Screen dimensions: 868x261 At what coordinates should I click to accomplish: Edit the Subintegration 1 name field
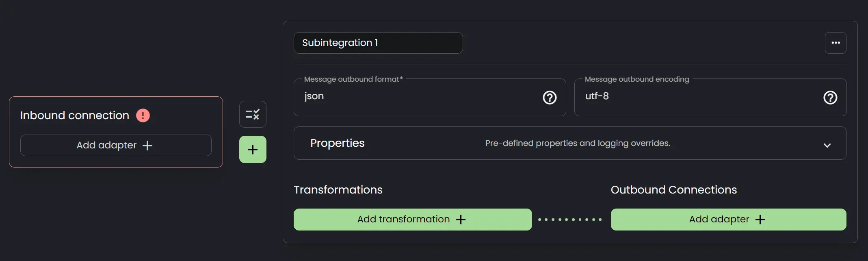click(x=378, y=43)
